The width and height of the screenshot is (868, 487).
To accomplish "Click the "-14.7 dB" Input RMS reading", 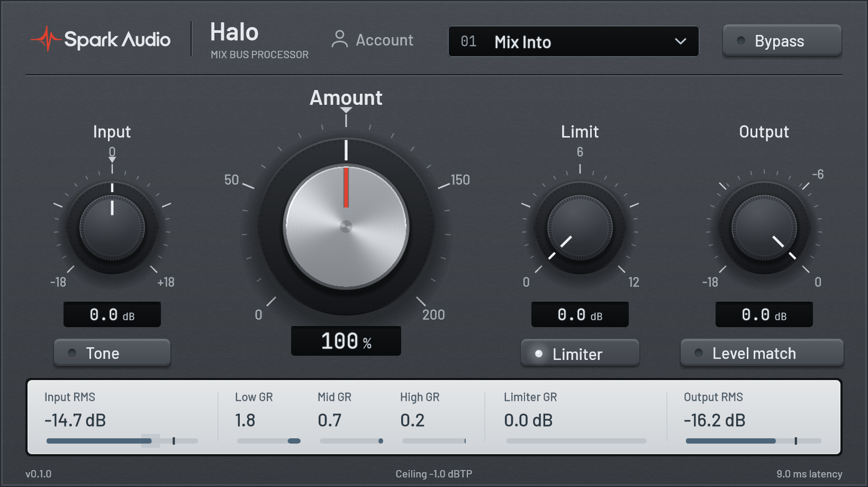I will (75, 420).
